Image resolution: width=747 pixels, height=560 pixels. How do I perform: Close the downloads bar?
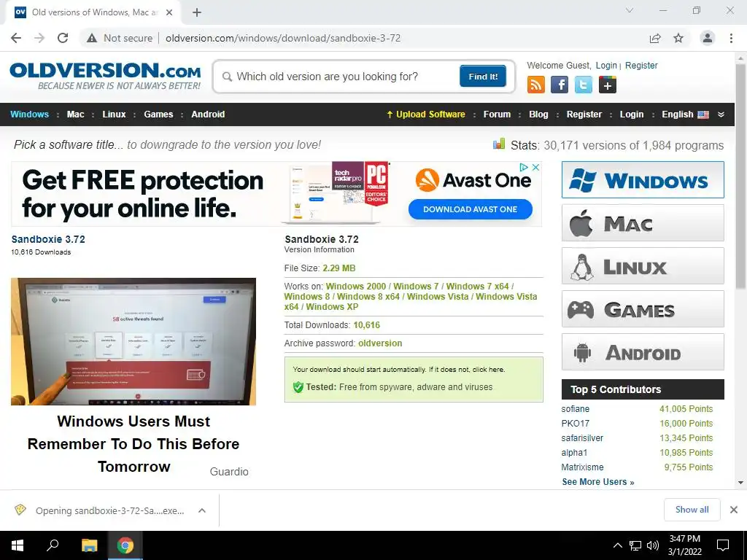(734, 510)
